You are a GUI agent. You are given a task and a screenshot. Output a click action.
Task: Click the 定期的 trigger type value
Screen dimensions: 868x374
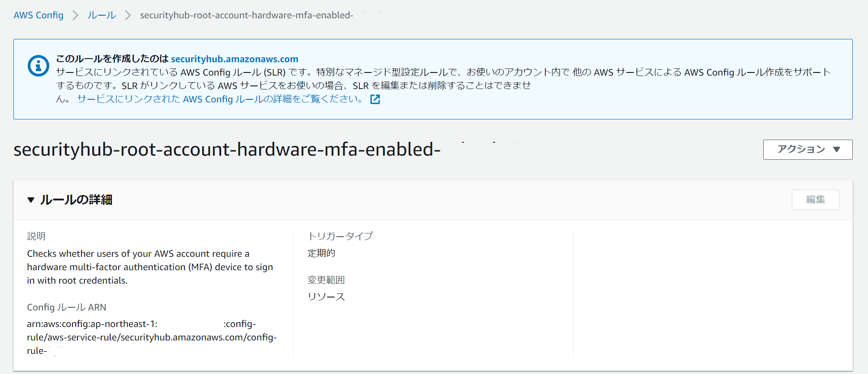coord(321,253)
